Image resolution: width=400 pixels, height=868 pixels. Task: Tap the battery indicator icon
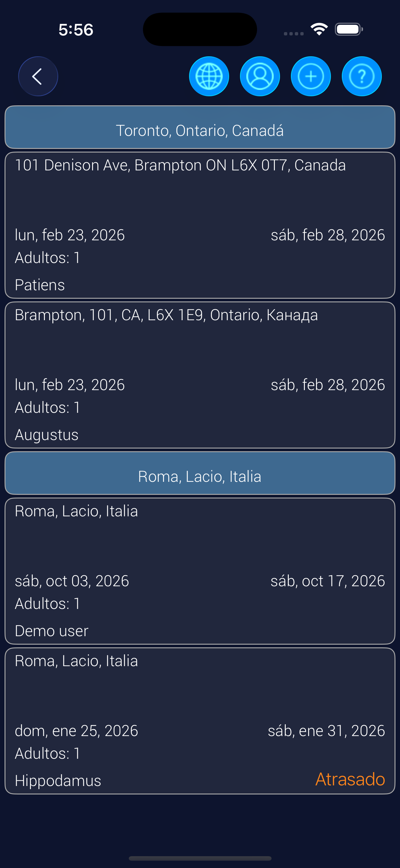tap(349, 29)
